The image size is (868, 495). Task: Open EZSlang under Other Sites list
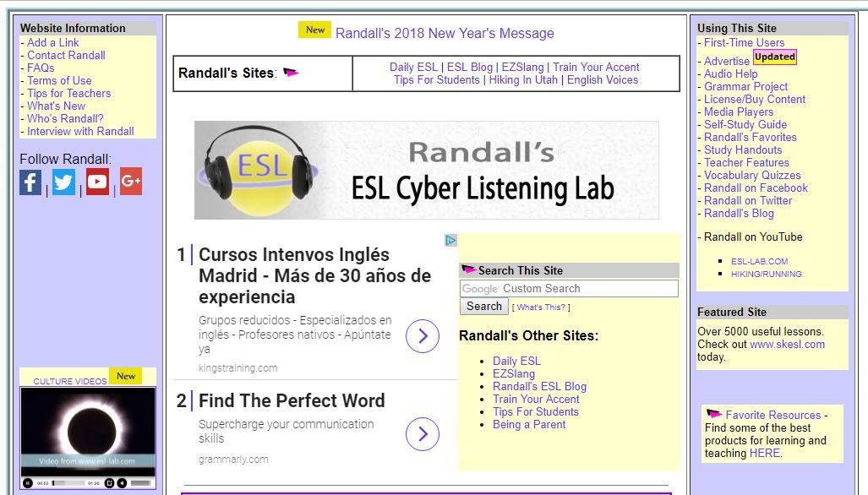pos(514,374)
